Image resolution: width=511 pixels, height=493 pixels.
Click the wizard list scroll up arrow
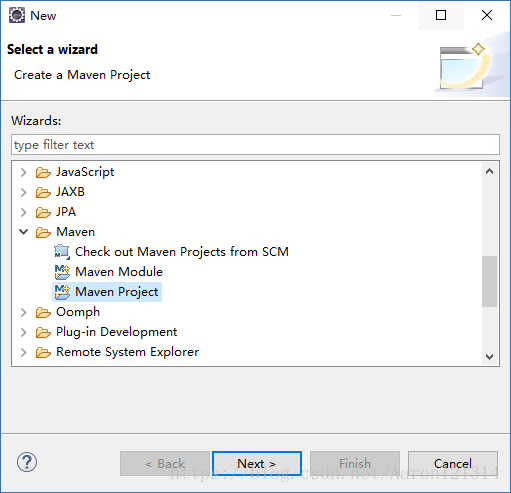click(x=489, y=172)
